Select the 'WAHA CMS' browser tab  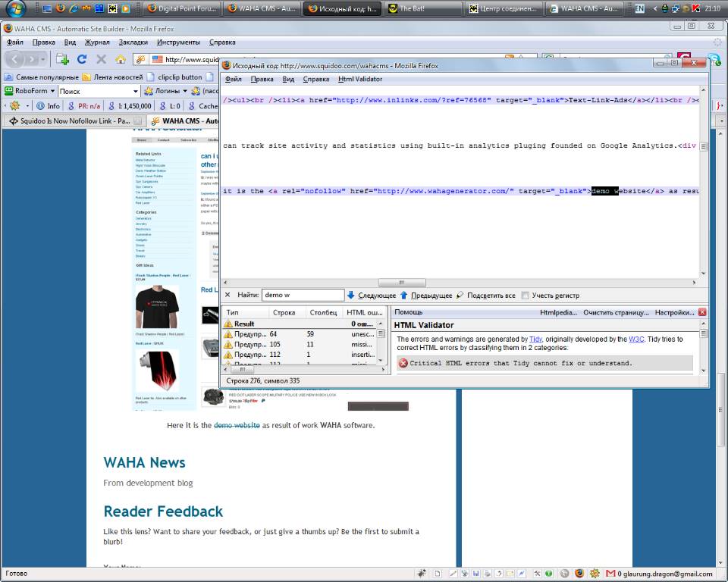(184, 120)
